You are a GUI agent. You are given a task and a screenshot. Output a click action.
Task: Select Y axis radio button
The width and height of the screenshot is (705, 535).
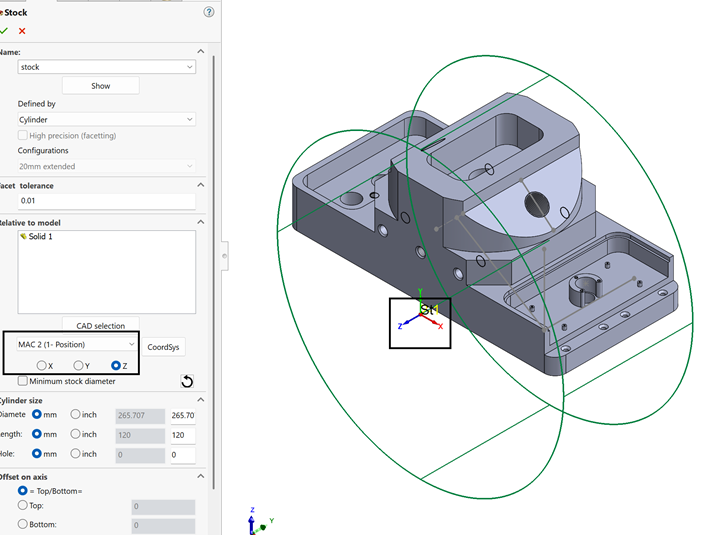(x=78, y=366)
